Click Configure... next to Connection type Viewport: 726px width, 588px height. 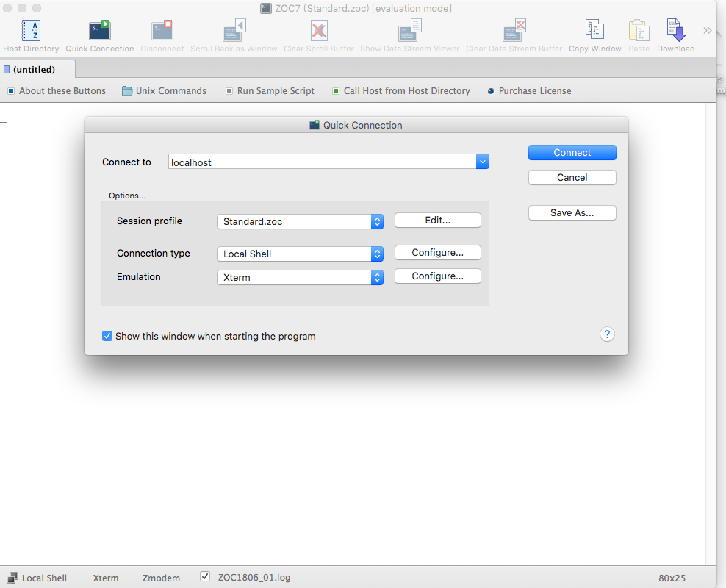(437, 253)
